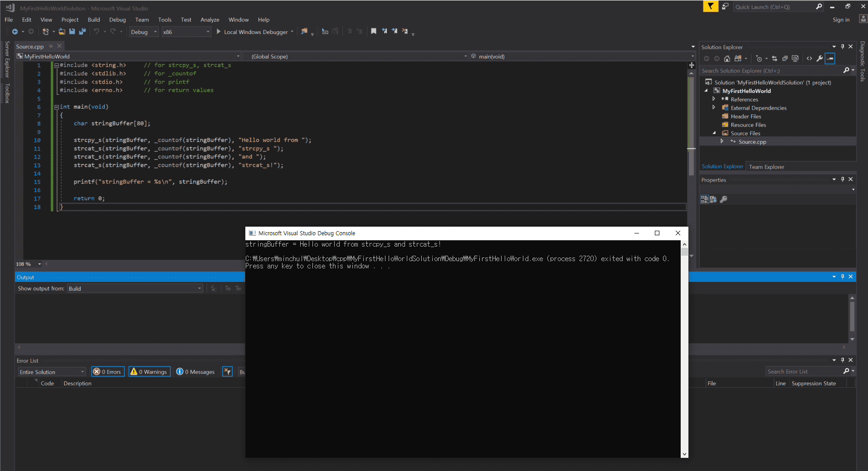Open the MyFirstHelloWorld project scope dropdown

point(128,56)
